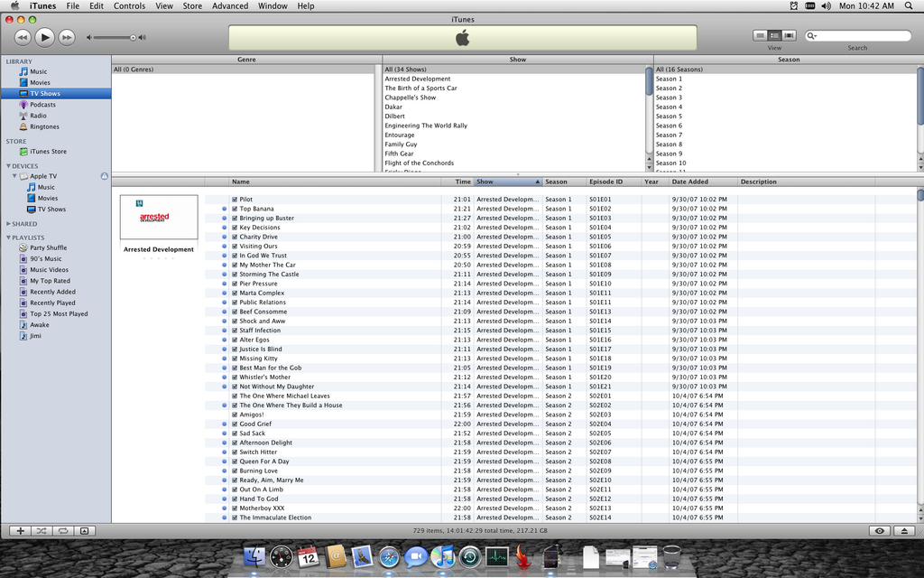
Task: Toggle artwork viewer button
Action: (x=84, y=531)
